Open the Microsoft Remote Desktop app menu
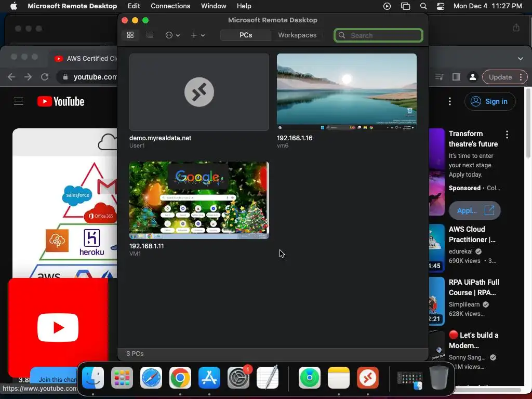 [x=72, y=6]
